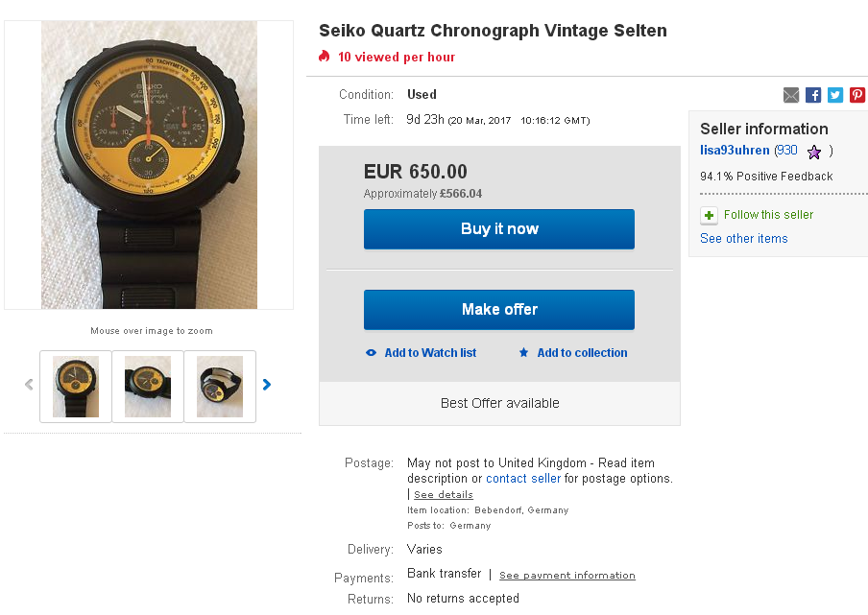This screenshot has width=868, height=615.
Task: Click the green plus follow seller icon
Action: (x=709, y=215)
